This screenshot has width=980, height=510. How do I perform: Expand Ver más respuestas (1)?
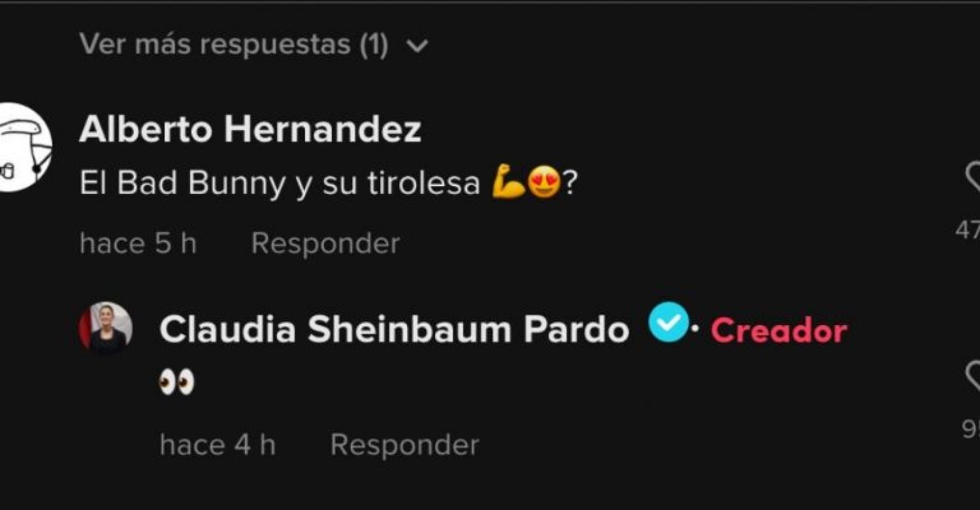pyautogui.click(x=253, y=44)
